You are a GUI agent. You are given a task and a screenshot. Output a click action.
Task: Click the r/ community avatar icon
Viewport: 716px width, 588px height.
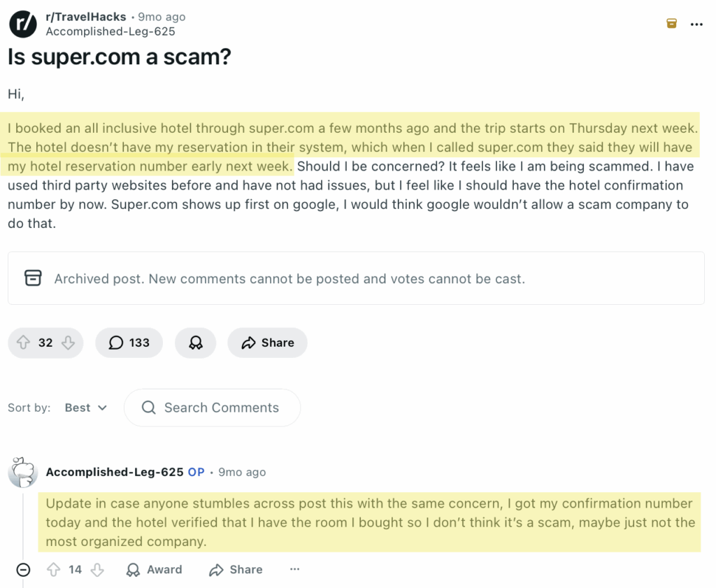click(22, 24)
